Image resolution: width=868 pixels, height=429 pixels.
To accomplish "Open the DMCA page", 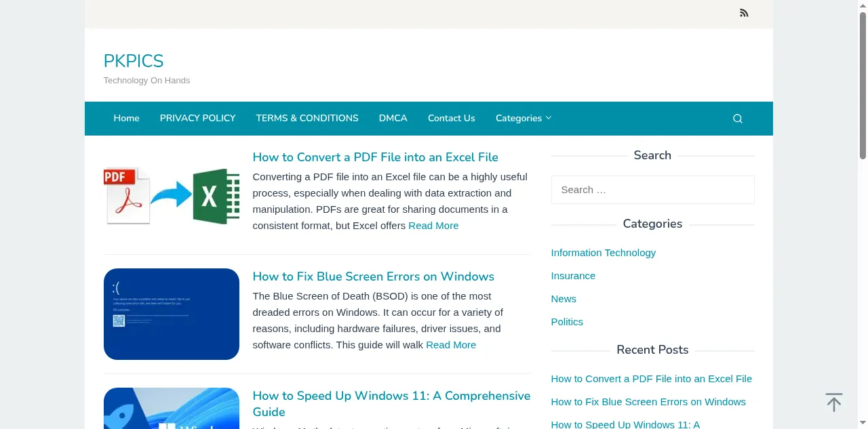I will point(393,118).
